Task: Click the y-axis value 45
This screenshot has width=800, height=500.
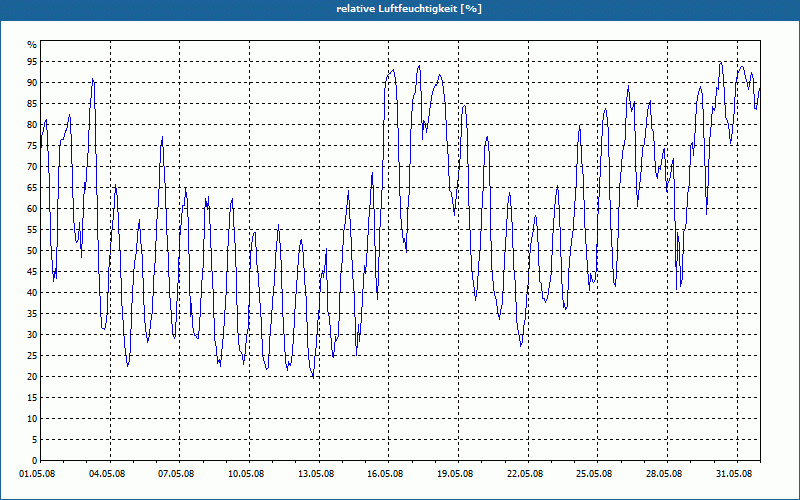Action: [32, 271]
